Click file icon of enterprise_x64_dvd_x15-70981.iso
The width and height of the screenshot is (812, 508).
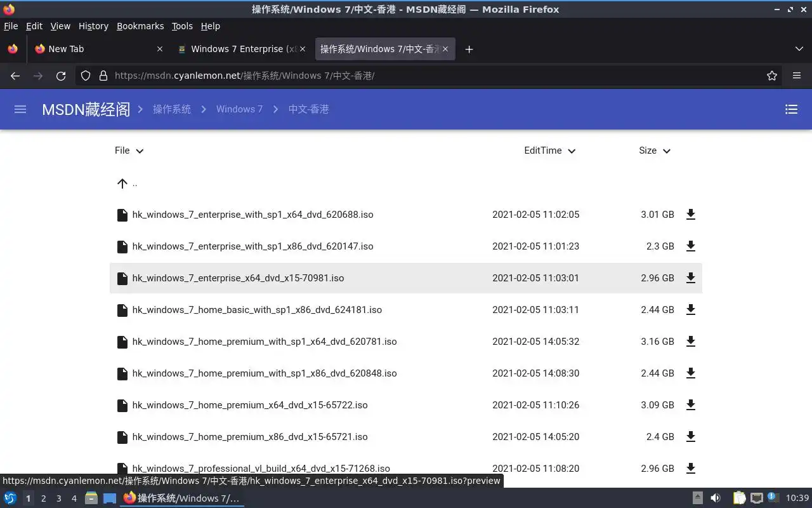tap(122, 278)
